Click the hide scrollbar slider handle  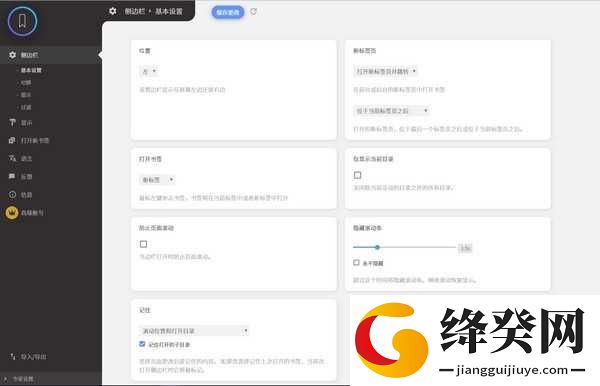377,248
